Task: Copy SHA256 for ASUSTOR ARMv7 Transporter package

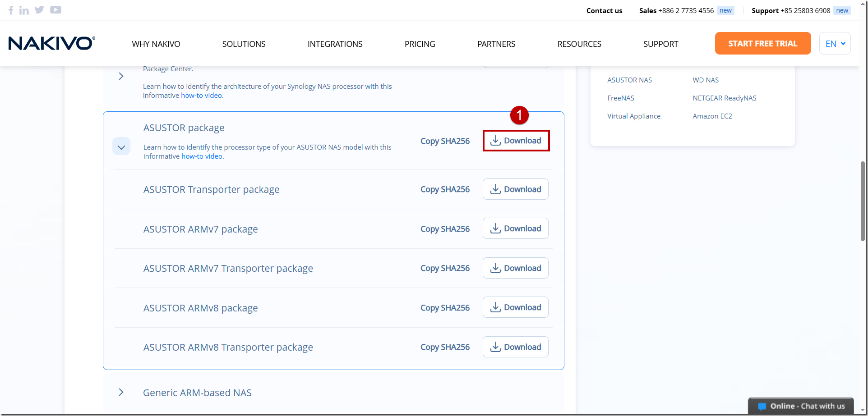Action: 445,268
